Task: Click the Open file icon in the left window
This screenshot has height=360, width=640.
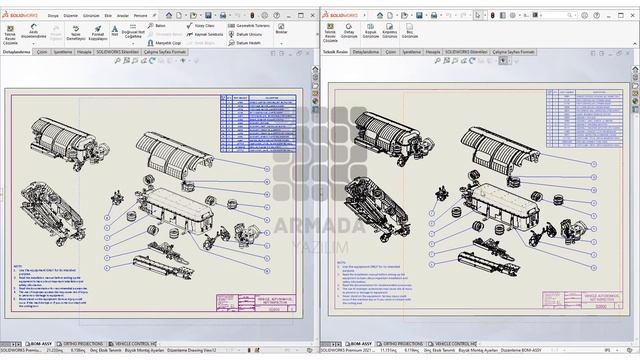Action: (x=193, y=16)
